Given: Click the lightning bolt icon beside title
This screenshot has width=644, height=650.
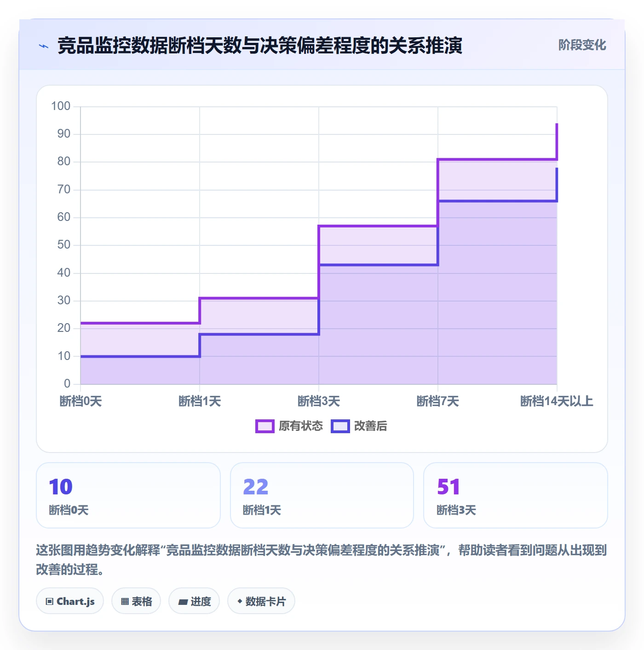Looking at the screenshot, I should (x=44, y=46).
